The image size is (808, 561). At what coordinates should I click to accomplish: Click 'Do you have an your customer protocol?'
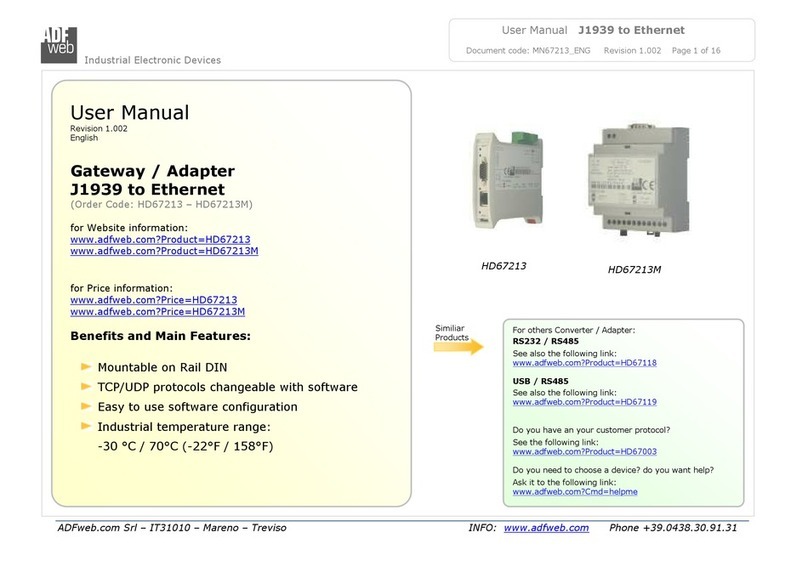coord(591,430)
